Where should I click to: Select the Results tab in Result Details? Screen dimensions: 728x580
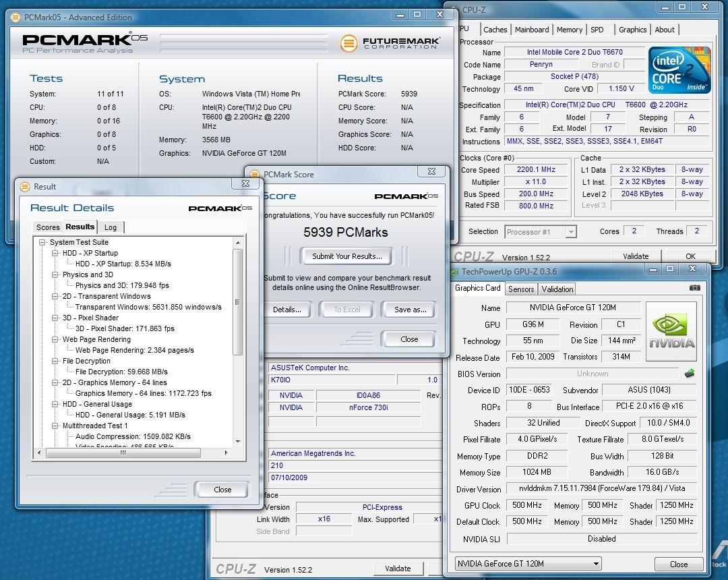pyautogui.click(x=80, y=227)
